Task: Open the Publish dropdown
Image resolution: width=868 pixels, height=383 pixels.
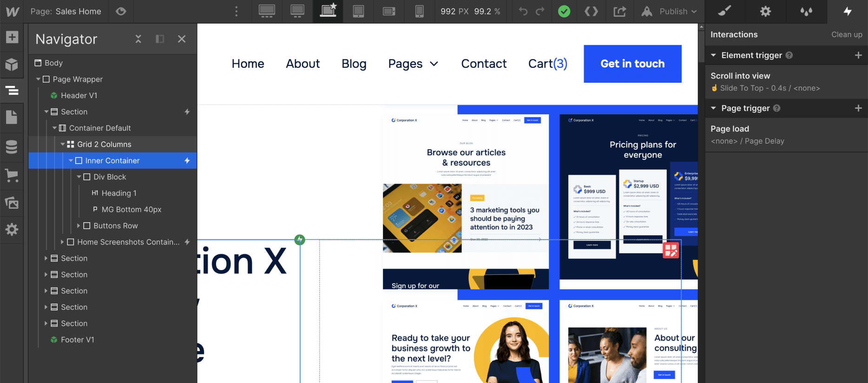Action: 669,11
